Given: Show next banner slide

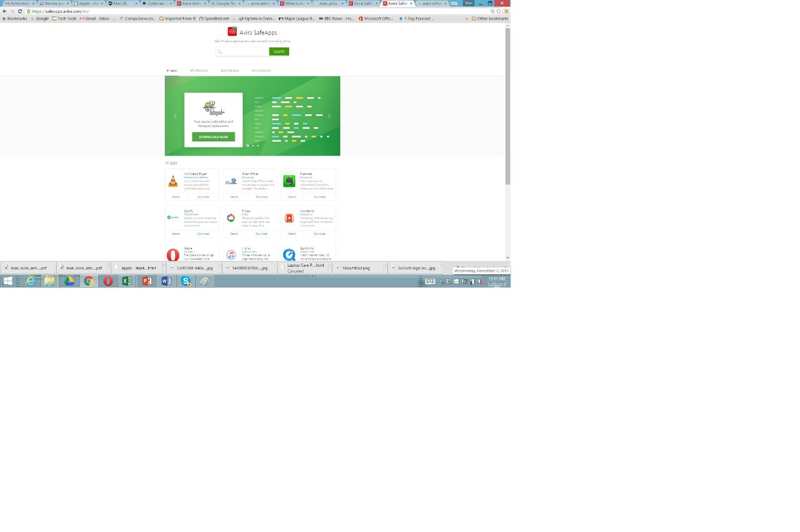Looking at the screenshot, I should click(x=329, y=116).
